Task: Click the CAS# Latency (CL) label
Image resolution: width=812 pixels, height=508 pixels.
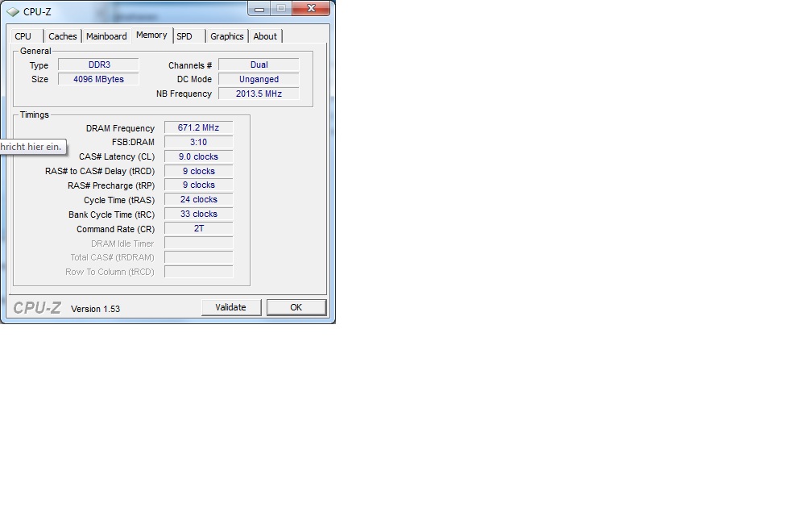Action: (x=117, y=156)
